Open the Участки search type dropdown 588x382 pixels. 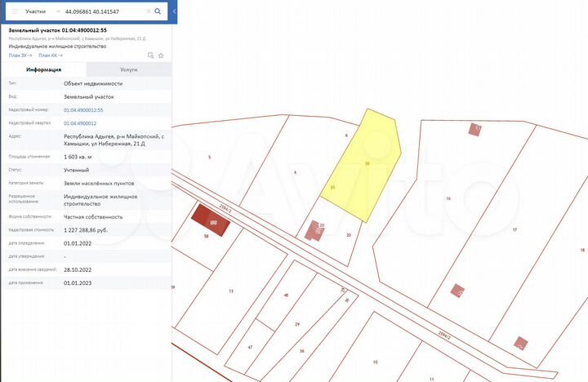39,12
